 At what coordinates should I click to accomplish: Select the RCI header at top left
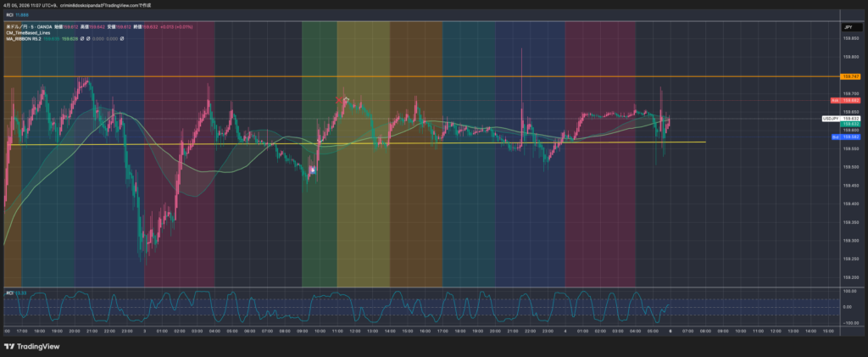pos(10,15)
